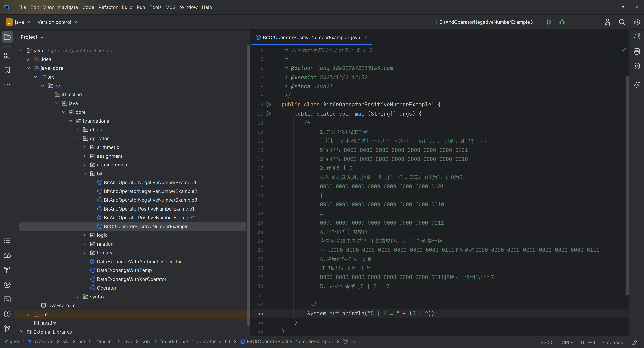Open the Terminal tool window icon
644x348 pixels.
pos(7,299)
